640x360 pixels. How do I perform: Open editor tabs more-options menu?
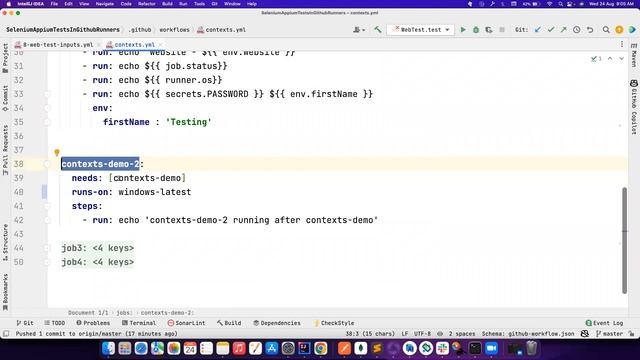click(x=622, y=44)
